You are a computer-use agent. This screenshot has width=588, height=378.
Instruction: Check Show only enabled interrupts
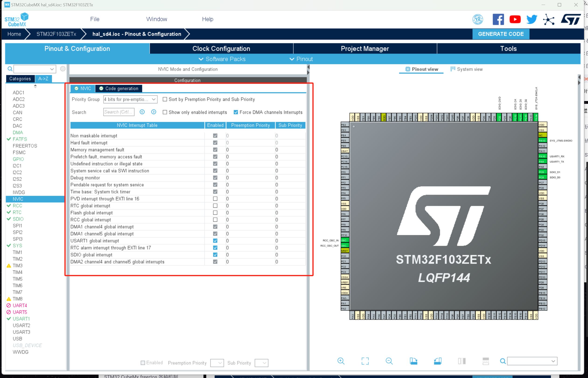pos(165,112)
